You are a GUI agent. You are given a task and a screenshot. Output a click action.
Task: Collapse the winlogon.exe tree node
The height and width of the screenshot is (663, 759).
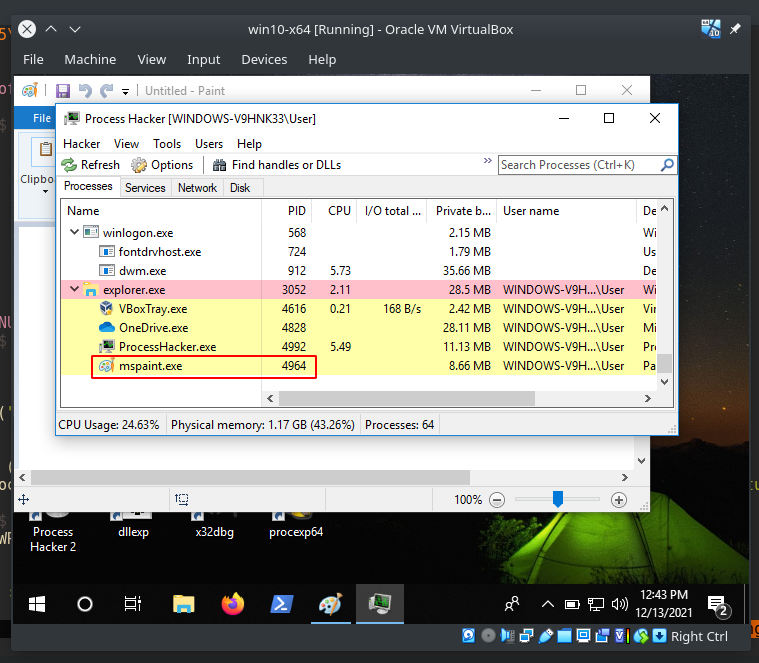74,232
